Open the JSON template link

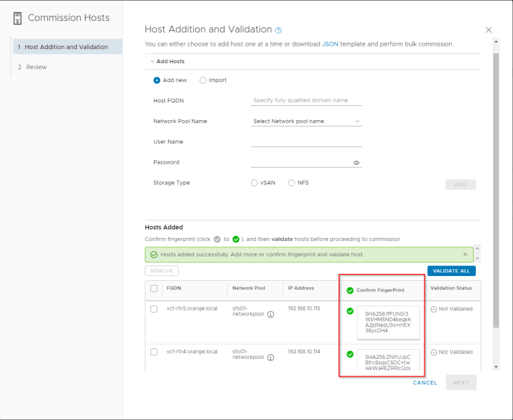pyautogui.click(x=330, y=44)
